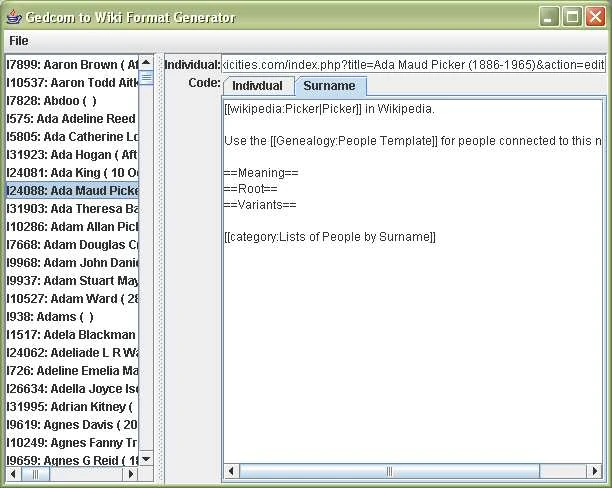Select I24081: Ada King entry
The image size is (612, 488).
coord(72,173)
